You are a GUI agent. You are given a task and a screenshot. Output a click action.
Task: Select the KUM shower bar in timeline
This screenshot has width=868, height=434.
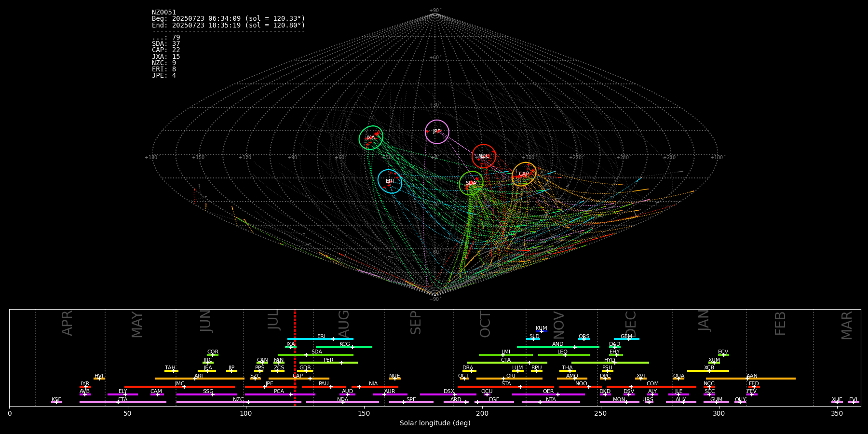point(542,331)
